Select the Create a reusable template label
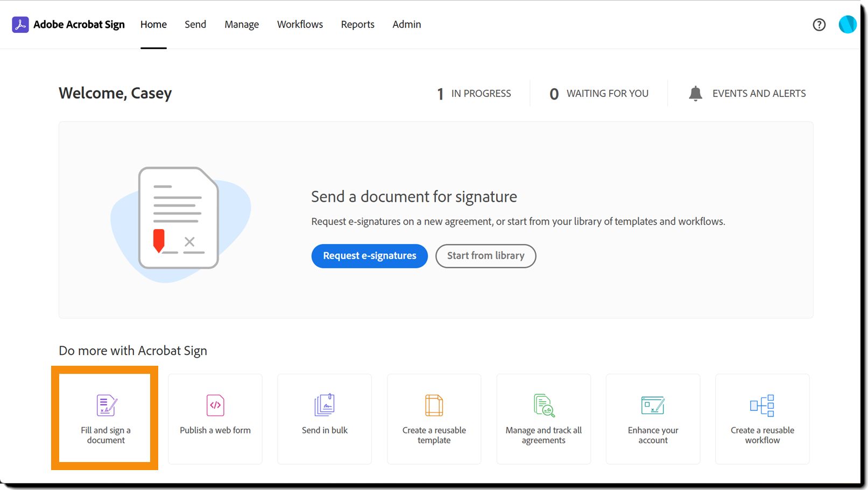868x490 pixels. (x=434, y=435)
